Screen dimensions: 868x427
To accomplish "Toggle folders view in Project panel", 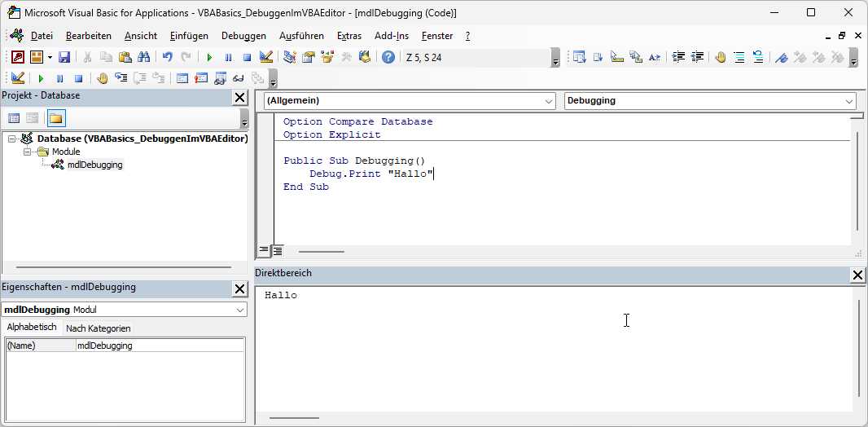I will 55,118.
